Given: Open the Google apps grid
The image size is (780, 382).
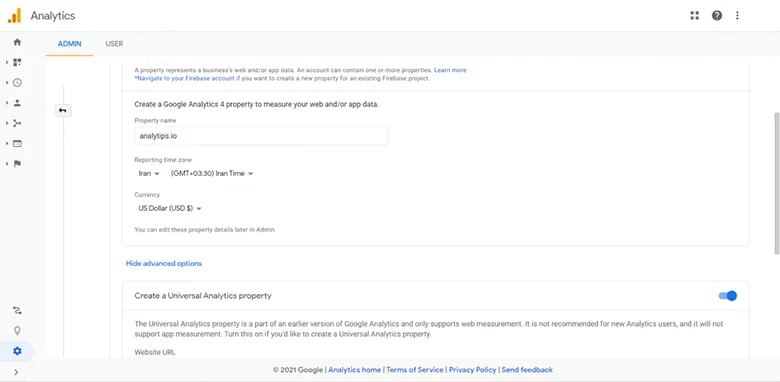Looking at the screenshot, I should (694, 15).
